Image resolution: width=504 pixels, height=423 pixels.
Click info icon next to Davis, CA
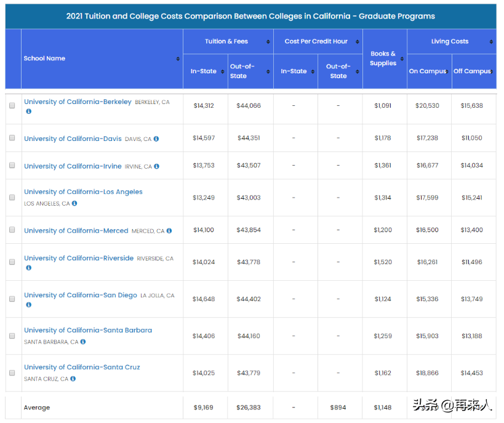[x=156, y=139]
